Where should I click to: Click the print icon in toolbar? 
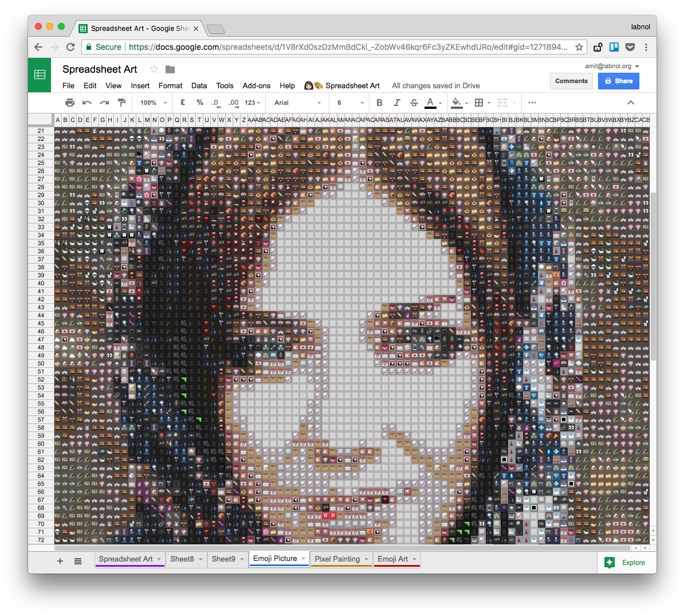click(x=69, y=103)
